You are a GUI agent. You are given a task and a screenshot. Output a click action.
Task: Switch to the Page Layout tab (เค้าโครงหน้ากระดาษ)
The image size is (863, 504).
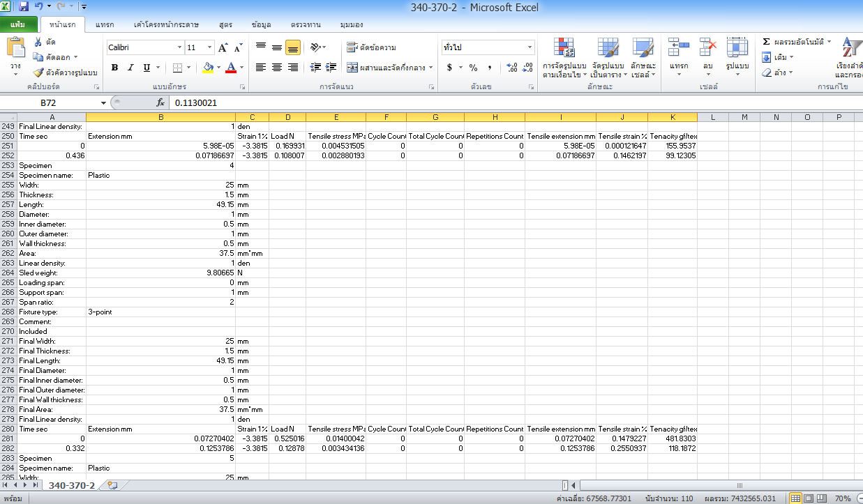[166, 24]
